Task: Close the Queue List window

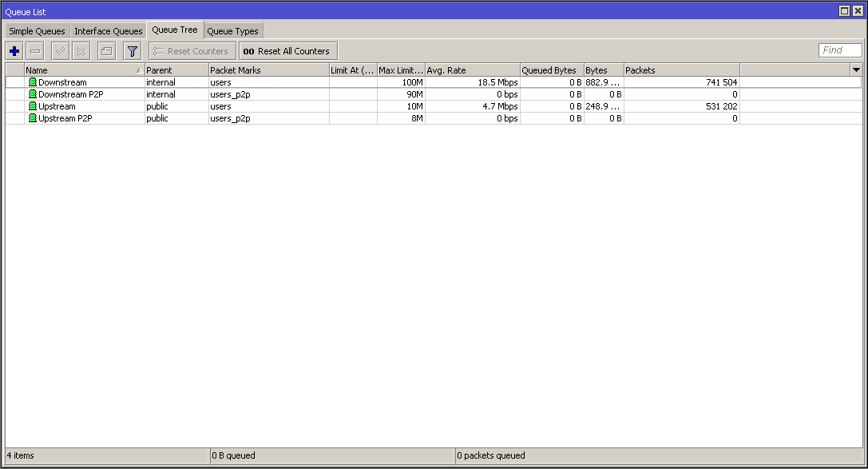Action: [x=857, y=11]
